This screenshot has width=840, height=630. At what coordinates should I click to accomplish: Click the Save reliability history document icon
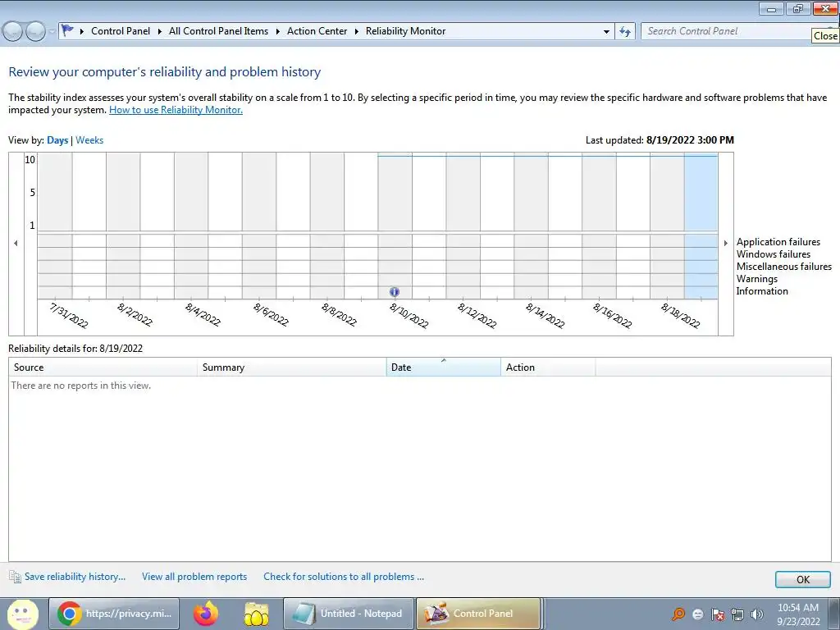click(15, 577)
